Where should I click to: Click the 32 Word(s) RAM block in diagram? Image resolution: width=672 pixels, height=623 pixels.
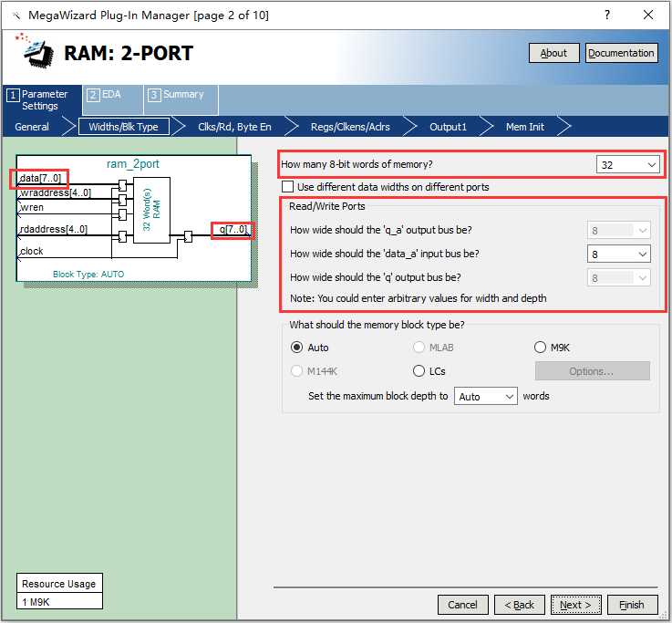[151, 210]
